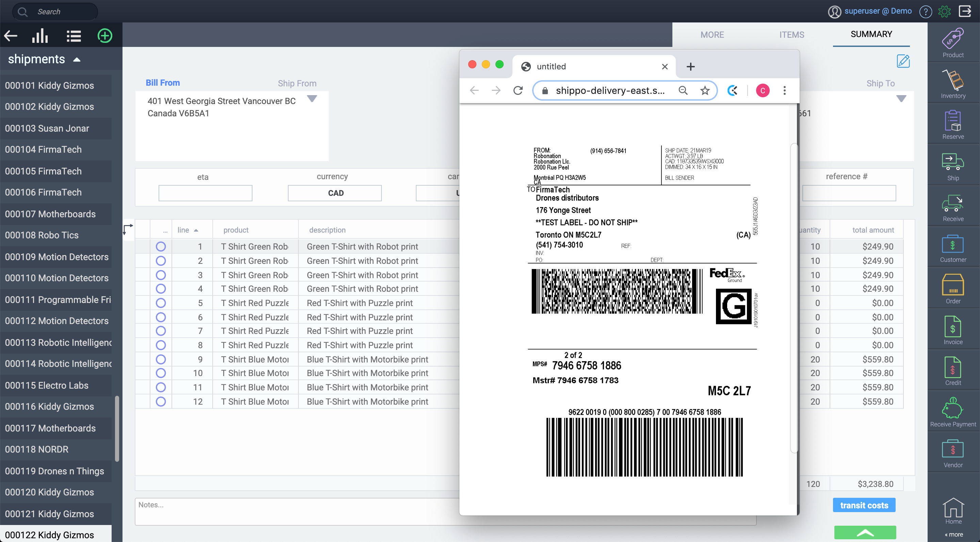The height and width of the screenshot is (542, 980).
Task: Click the bar chart report icon
Action: coord(40,36)
